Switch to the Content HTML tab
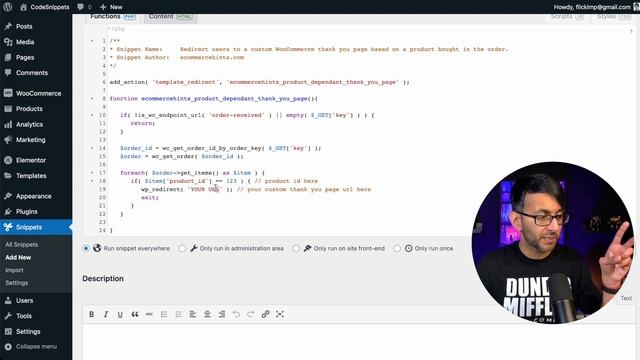Image resolution: width=640 pixels, height=360 pixels. 171,17
